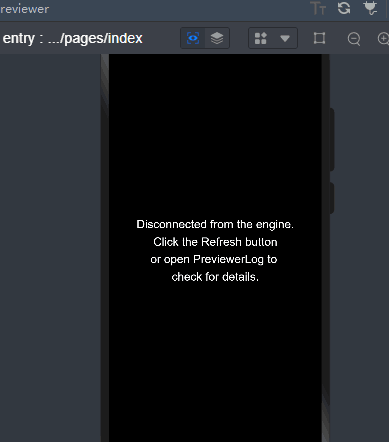Click the plug connection icon
The image size is (389, 442).
click(370, 8)
